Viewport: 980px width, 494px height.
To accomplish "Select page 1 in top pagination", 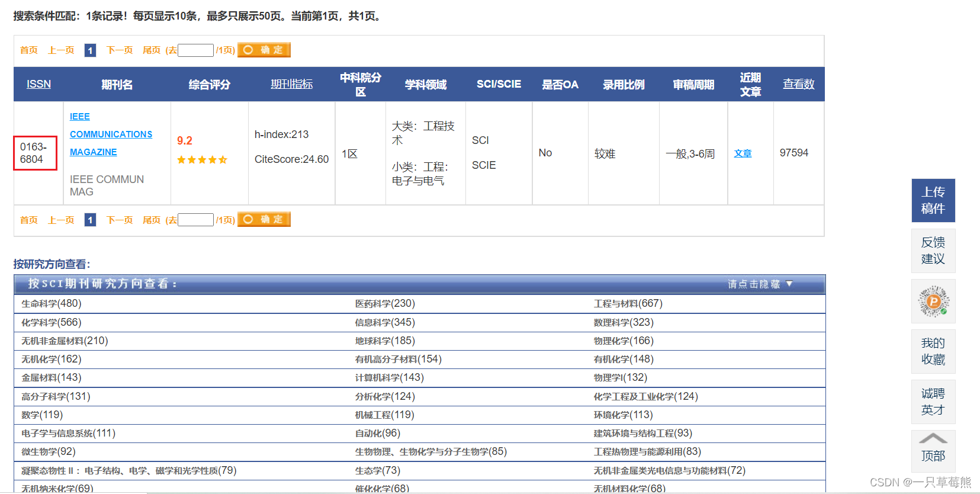I will coord(90,50).
